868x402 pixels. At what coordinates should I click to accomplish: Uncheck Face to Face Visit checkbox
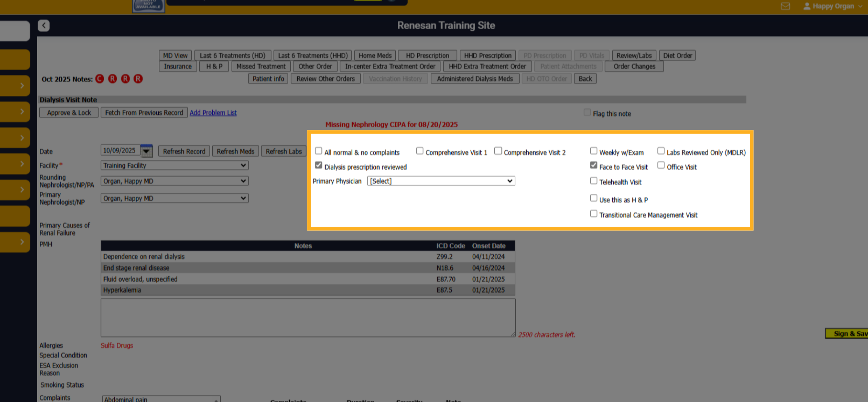[x=593, y=165]
